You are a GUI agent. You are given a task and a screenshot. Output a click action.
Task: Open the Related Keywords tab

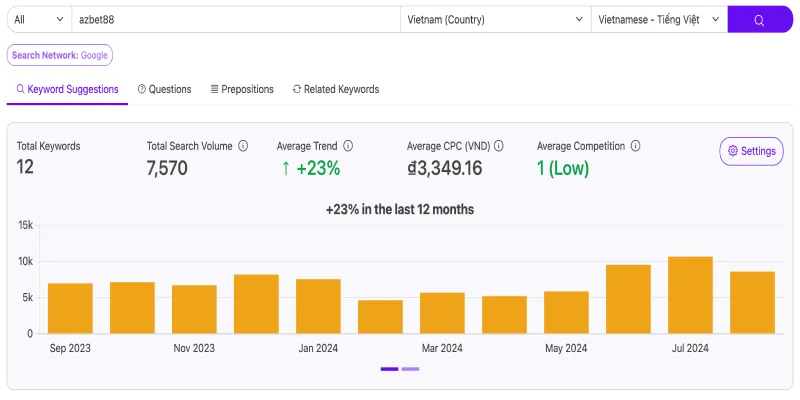pos(336,89)
